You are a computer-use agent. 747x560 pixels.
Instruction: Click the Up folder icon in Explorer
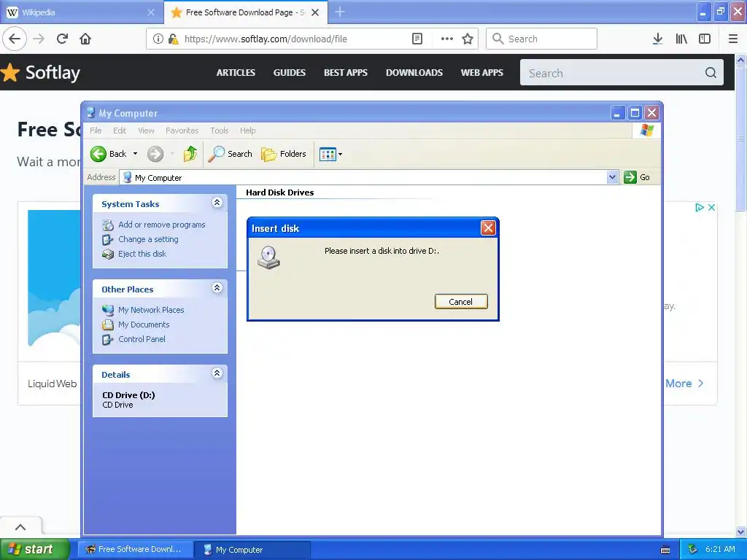point(190,154)
